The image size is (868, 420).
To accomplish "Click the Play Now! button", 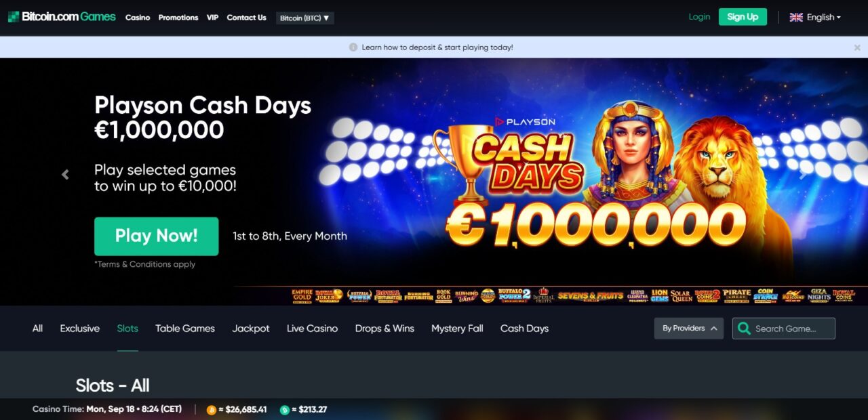I will coord(156,236).
